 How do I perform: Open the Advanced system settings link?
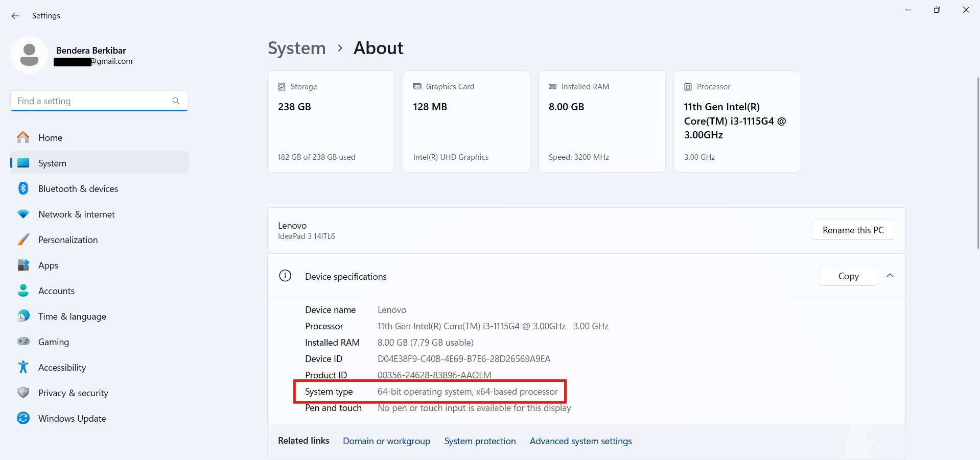coord(580,441)
